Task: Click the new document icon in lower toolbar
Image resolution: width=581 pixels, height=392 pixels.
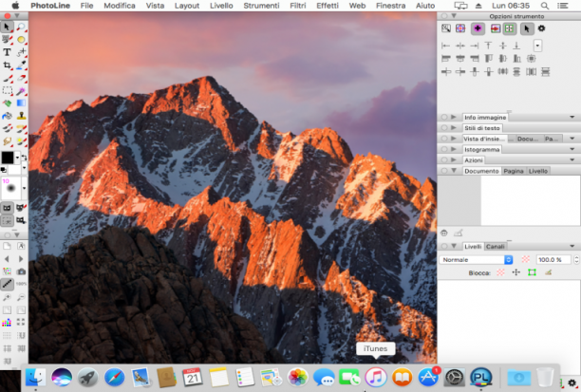Action: point(7,246)
